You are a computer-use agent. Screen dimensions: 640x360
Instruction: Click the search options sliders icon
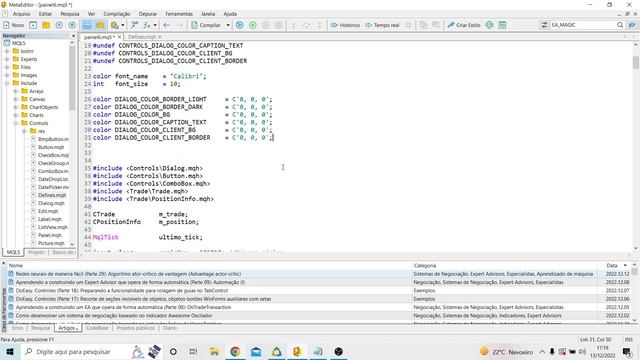click(x=544, y=25)
